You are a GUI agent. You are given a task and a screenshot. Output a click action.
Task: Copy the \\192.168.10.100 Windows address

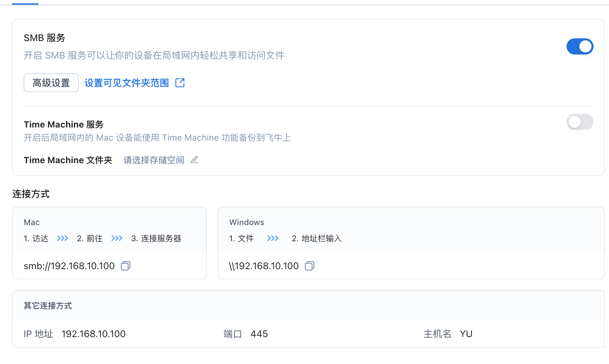tap(310, 266)
